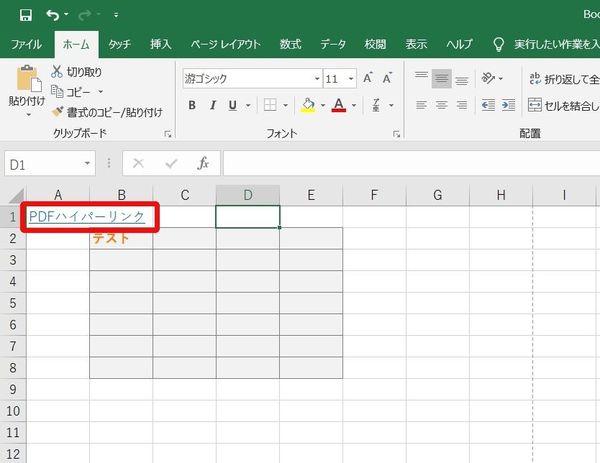Viewport: 600px width, 463px height.
Task: Toggle italic formatting
Action: click(213, 105)
